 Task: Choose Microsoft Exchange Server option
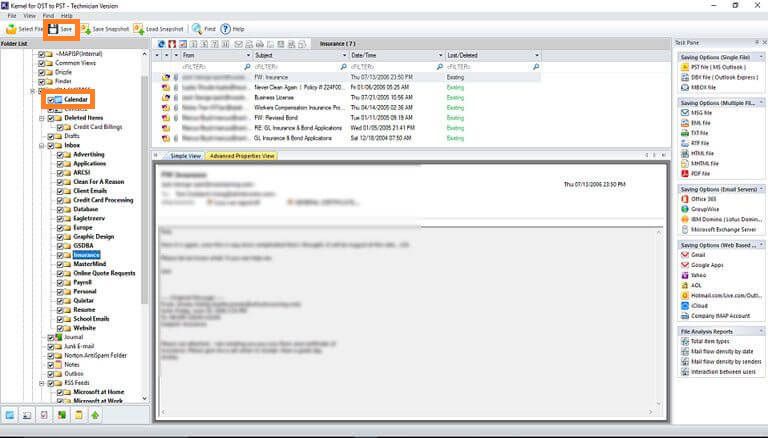[x=719, y=229]
